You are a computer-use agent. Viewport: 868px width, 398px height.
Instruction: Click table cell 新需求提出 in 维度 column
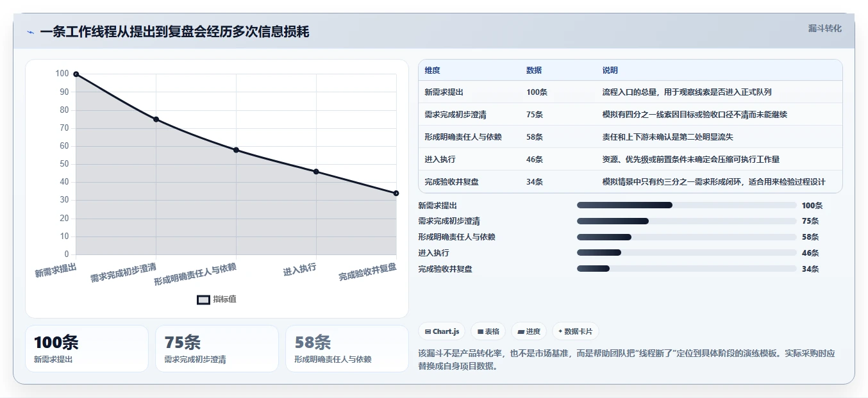coord(444,92)
